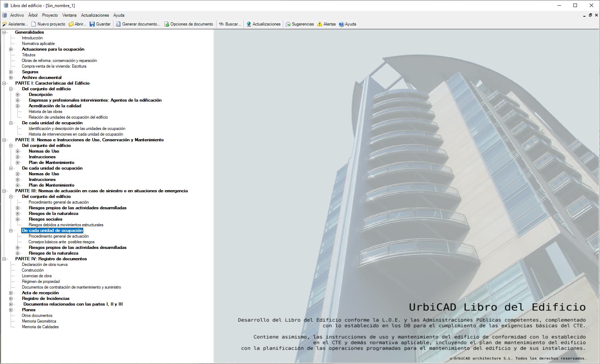600x364 pixels.
Task: Click the document icon left of Archivo menu
Action: coord(5,15)
